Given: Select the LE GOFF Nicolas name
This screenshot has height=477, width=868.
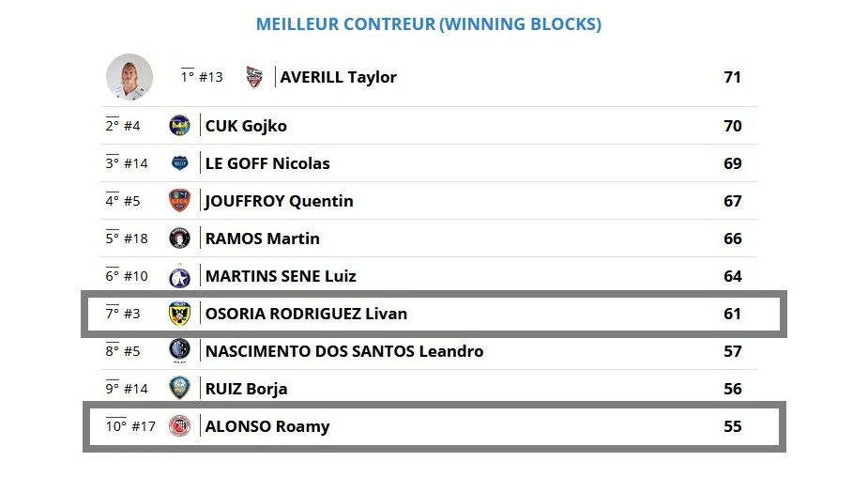Looking at the screenshot, I should pyautogui.click(x=267, y=163).
